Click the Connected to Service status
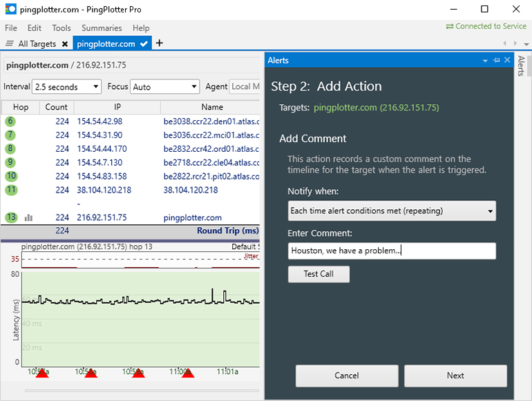The width and height of the screenshot is (532, 401). coord(486,26)
